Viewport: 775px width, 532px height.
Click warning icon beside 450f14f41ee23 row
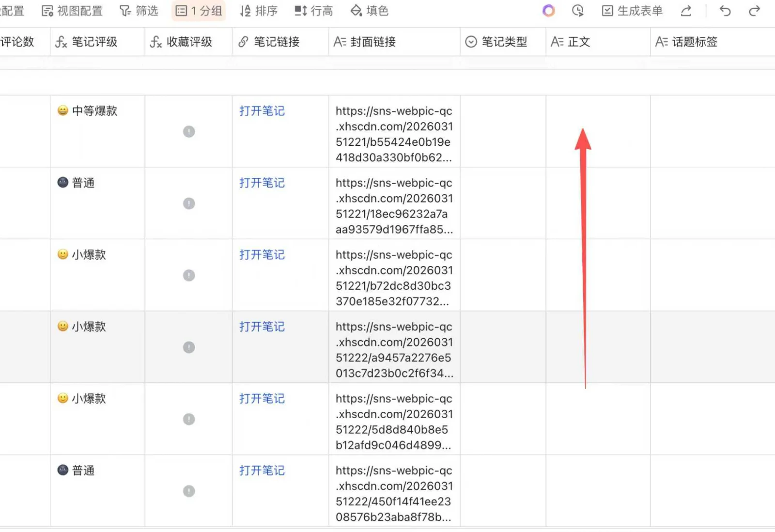(x=189, y=491)
